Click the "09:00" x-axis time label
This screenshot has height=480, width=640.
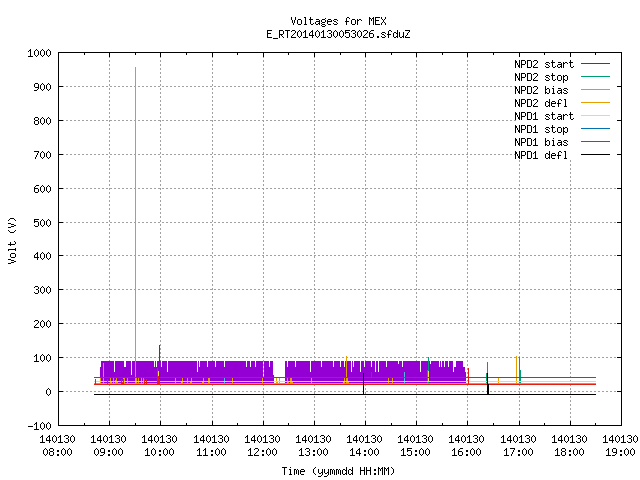[x=109, y=453]
